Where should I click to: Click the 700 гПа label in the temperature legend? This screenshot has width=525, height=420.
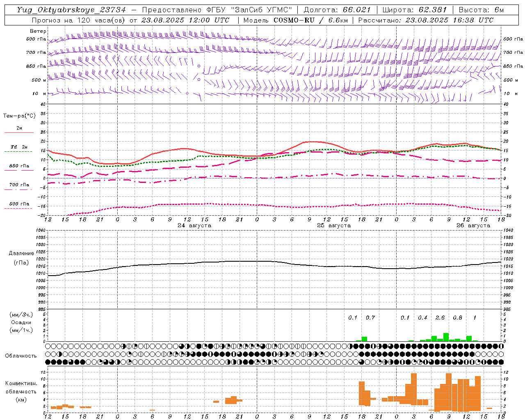19,185
